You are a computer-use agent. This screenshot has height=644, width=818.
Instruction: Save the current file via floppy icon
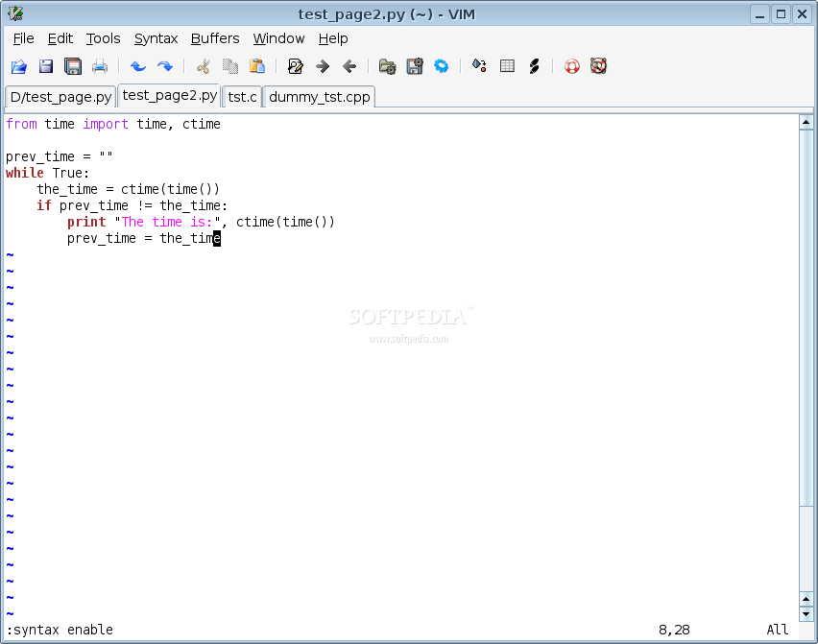46,66
